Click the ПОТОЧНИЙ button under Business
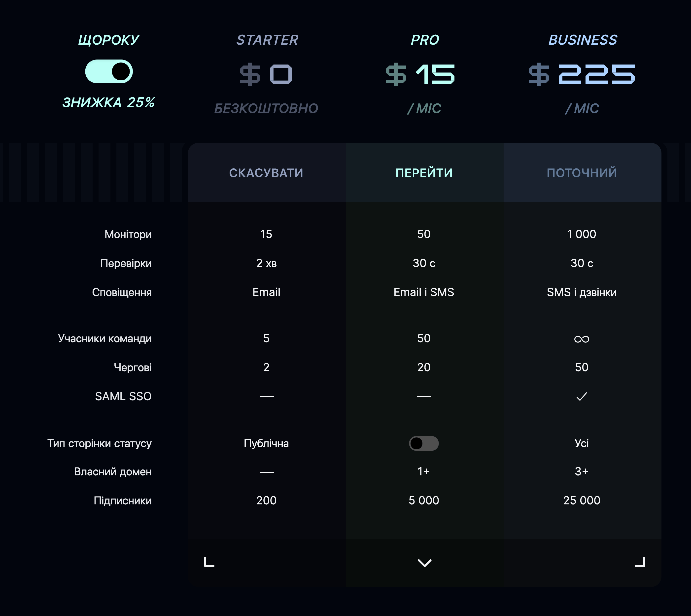 point(582,173)
